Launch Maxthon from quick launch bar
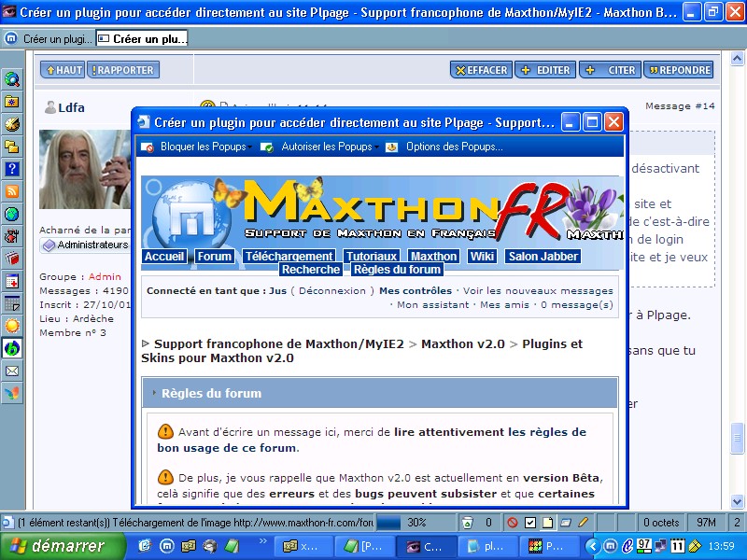Image resolution: width=747 pixels, height=560 pixels. click(x=166, y=546)
